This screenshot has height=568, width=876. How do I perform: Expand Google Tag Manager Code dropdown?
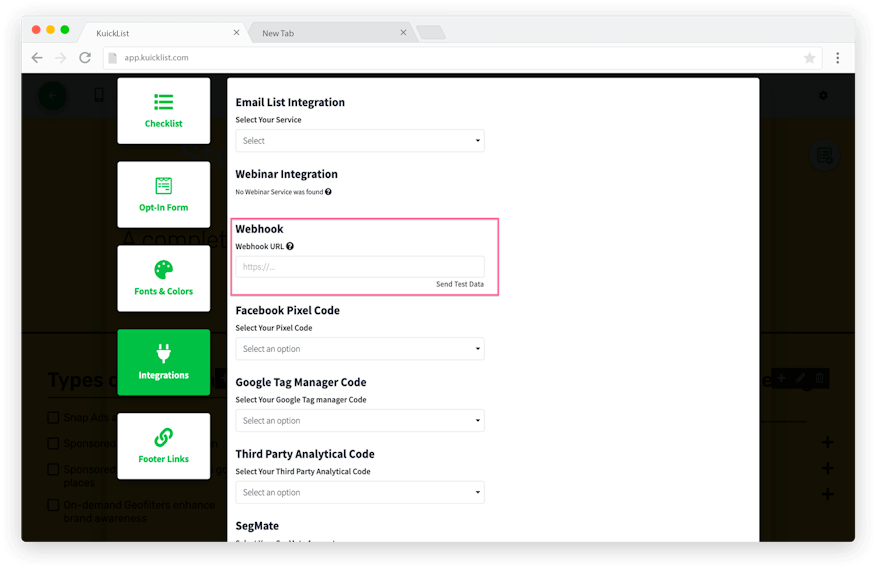(x=360, y=421)
